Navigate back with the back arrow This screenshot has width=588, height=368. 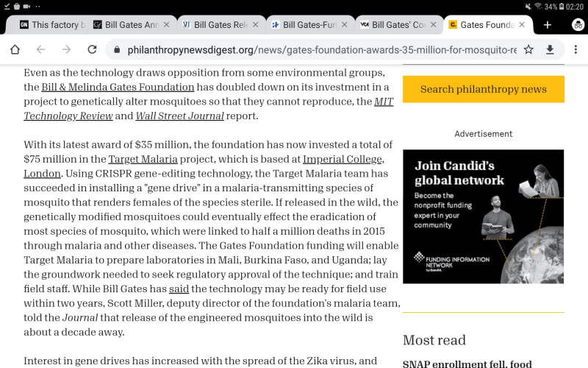[40, 49]
